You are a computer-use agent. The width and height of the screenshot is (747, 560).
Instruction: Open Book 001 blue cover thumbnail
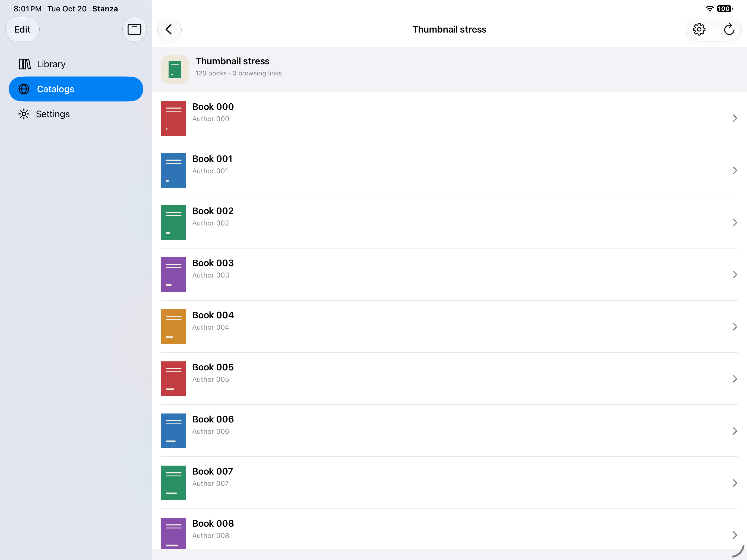pyautogui.click(x=173, y=170)
